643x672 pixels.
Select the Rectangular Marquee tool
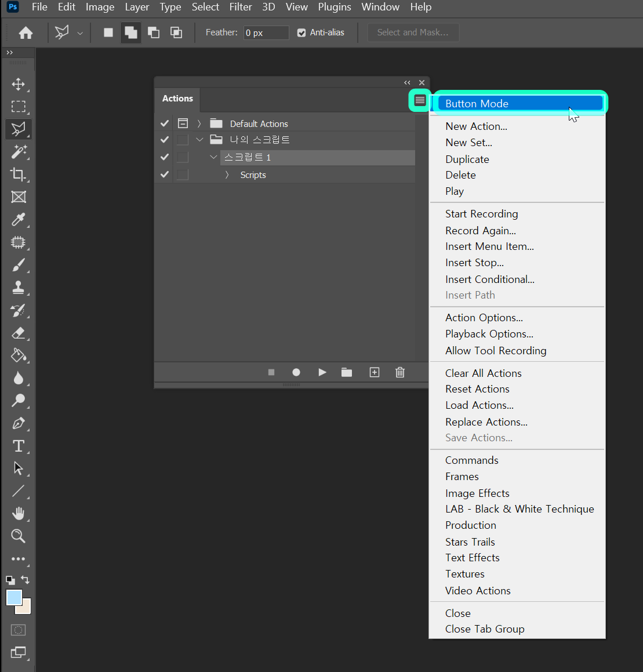(x=18, y=106)
